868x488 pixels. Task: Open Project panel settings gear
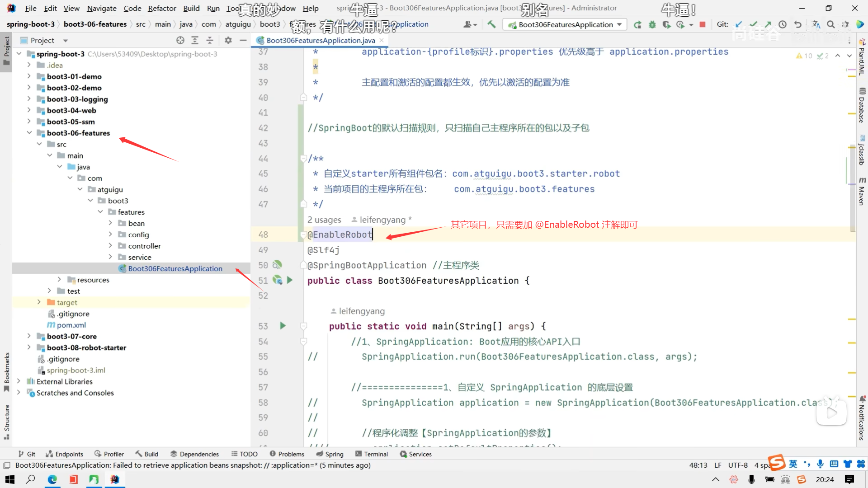[228, 40]
